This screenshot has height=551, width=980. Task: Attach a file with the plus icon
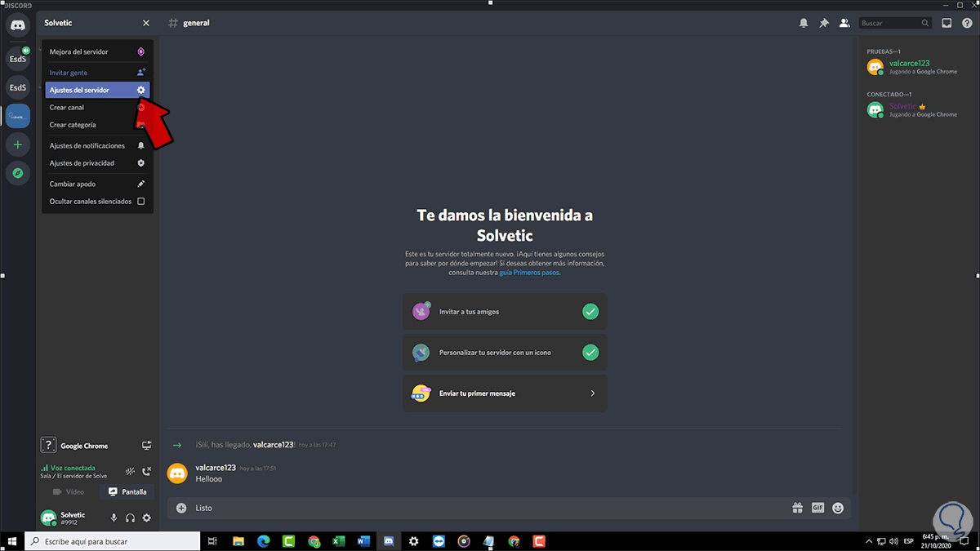coord(181,508)
